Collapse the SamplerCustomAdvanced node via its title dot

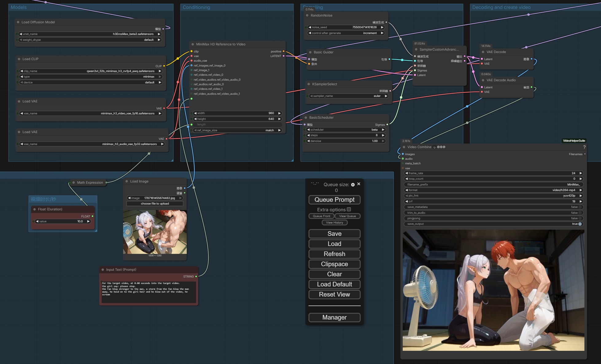coord(416,49)
